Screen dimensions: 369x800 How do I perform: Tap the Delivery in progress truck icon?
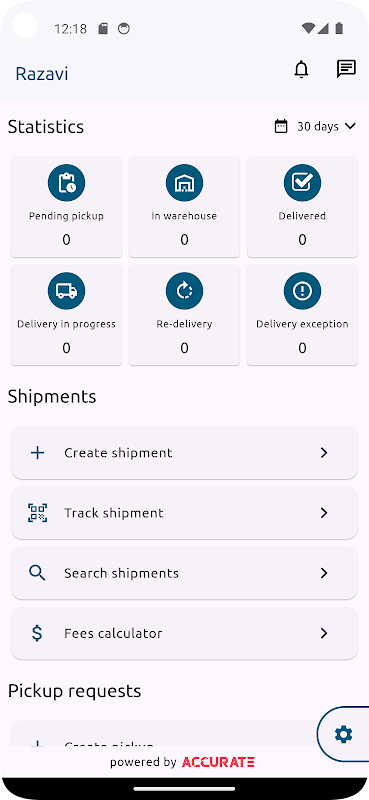66,291
